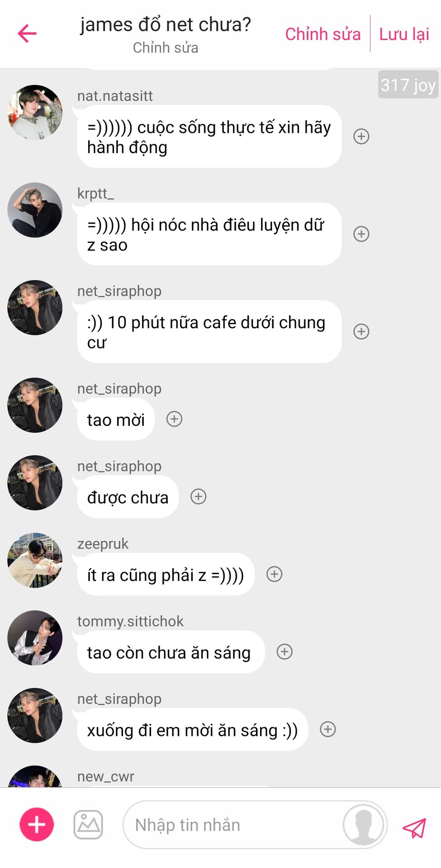Tap the pink back arrow icon
Viewport: 441px width, 868px height.
click(27, 33)
